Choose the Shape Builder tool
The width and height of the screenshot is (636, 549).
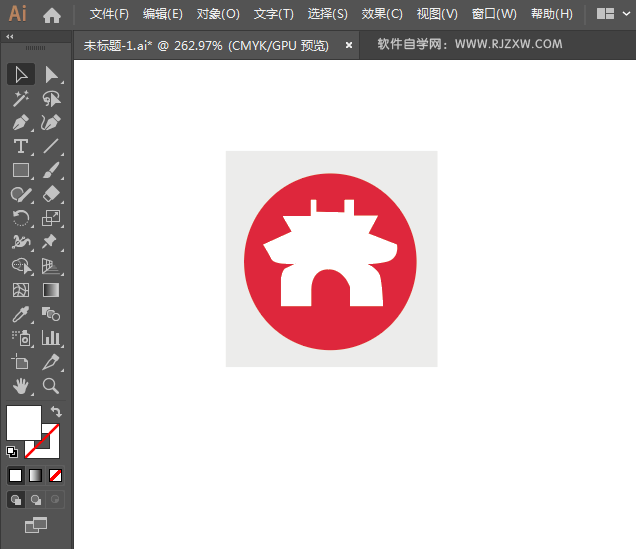click(x=21, y=266)
